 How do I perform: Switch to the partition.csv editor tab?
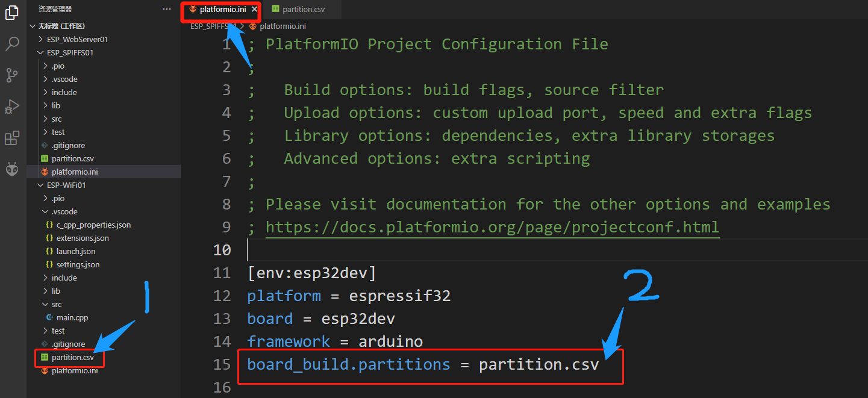[x=302, y=9]
